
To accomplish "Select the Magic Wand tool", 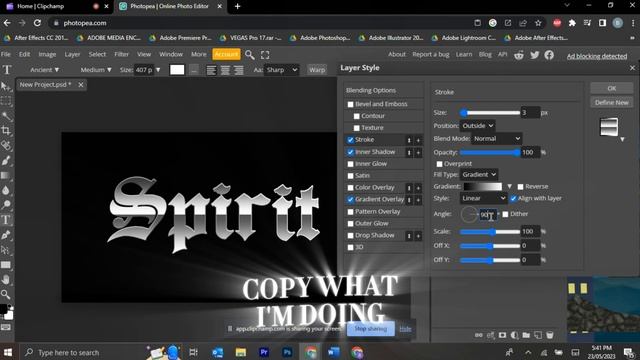I will point(6,116).
